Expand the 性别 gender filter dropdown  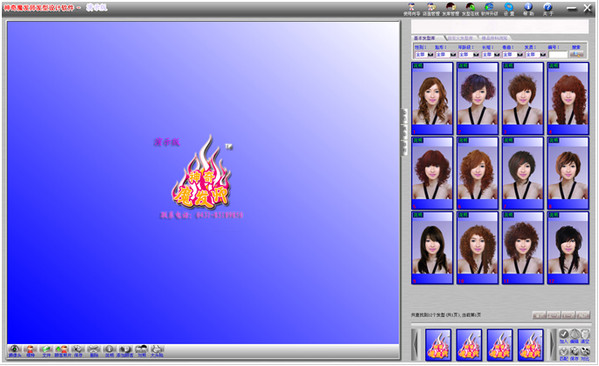click(424, 55)
